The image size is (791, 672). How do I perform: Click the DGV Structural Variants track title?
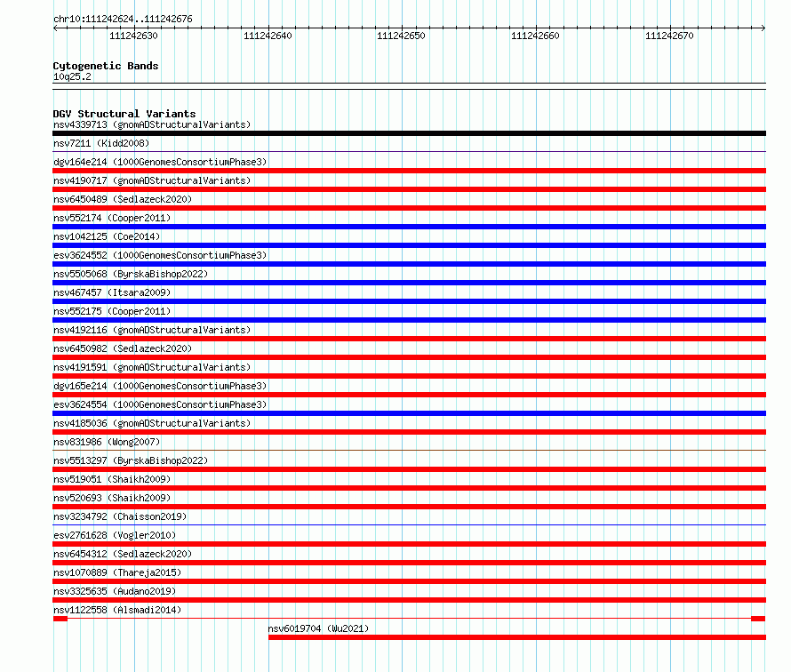(x=124, y=114)
